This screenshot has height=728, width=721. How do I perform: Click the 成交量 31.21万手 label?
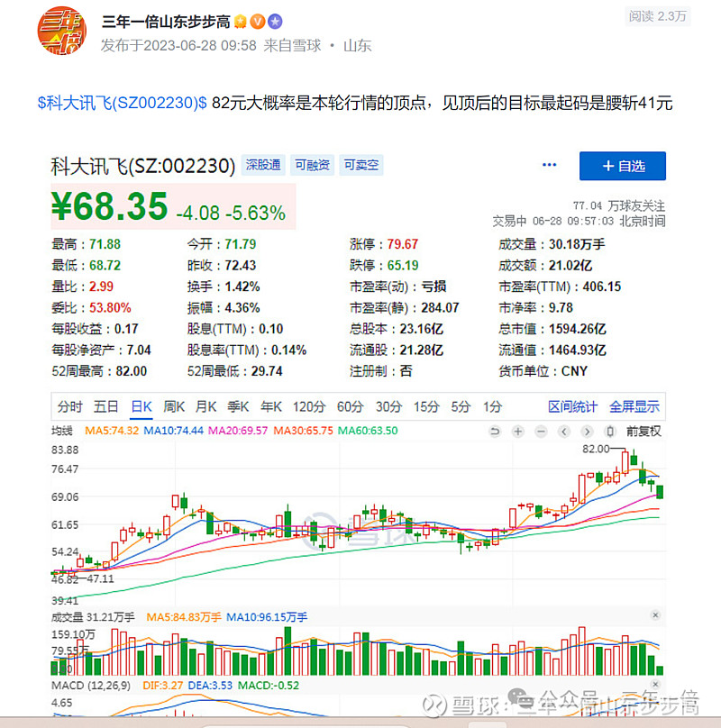[x=93, y=617]
